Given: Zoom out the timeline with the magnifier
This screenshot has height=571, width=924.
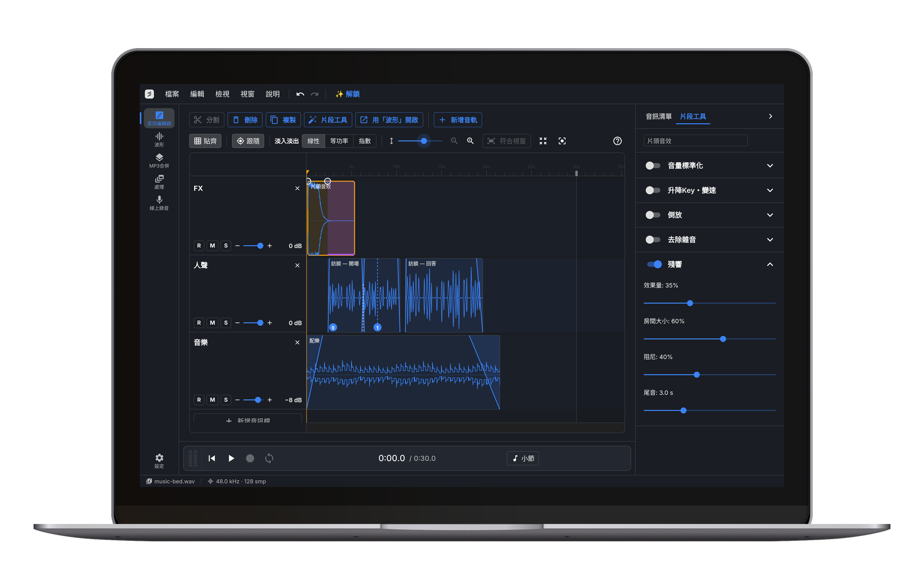Looking at the screenshot, I should tap(454, 141).
